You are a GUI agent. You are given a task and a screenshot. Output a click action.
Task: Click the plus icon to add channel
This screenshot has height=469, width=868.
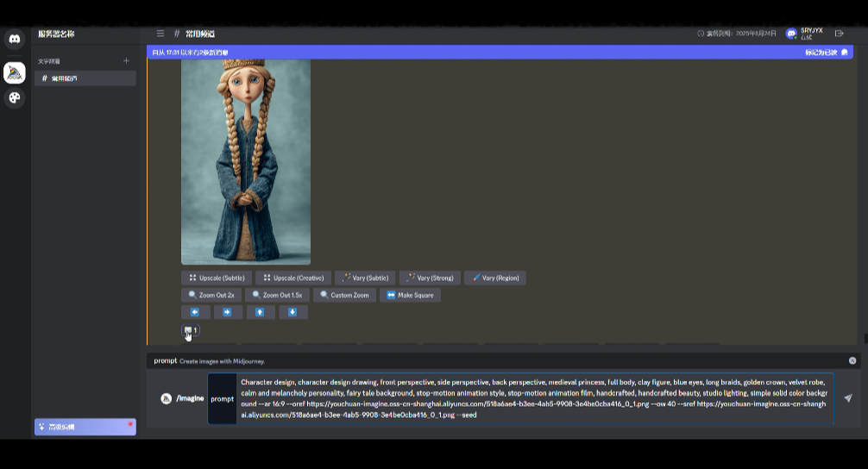pos(126,61)
